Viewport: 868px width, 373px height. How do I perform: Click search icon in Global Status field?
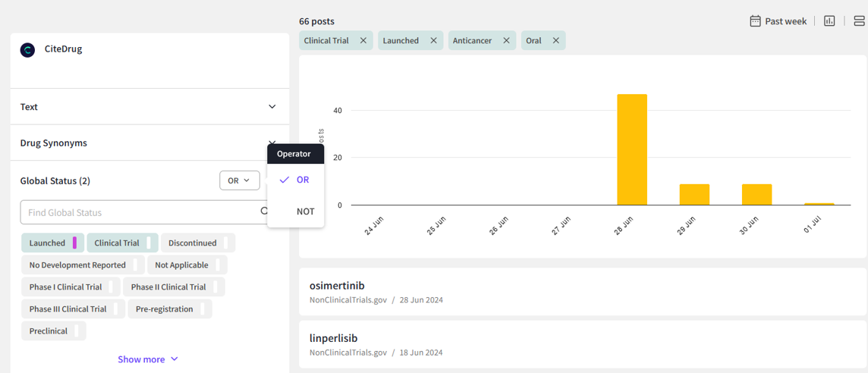[264, 212]
